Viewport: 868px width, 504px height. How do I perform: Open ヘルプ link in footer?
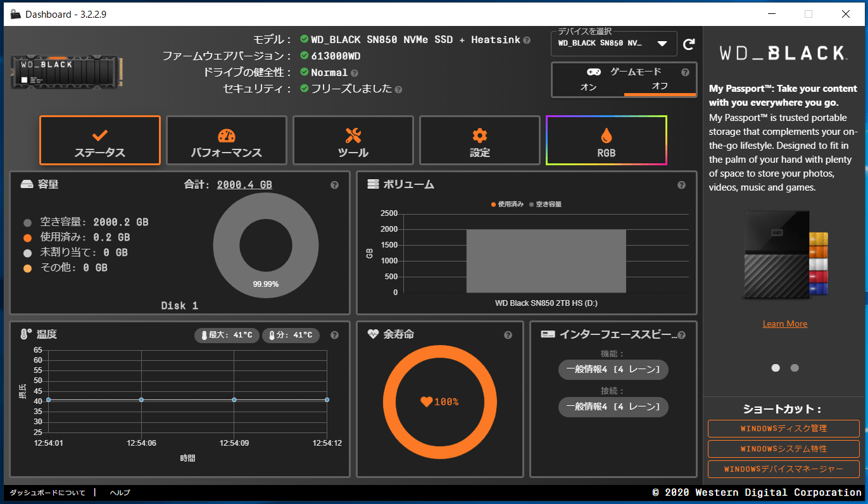pyautogui.click(x=120, y=493)
